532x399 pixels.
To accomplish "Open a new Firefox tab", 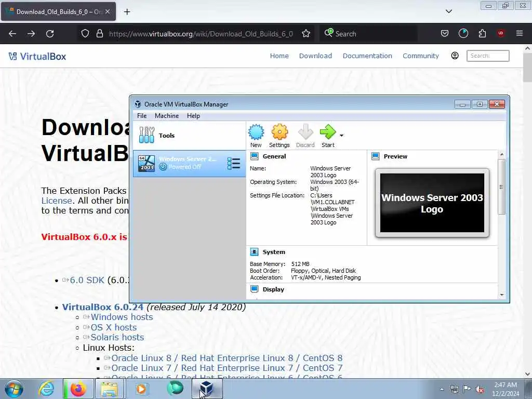I will pyautogui.click(x=127, y=12).
